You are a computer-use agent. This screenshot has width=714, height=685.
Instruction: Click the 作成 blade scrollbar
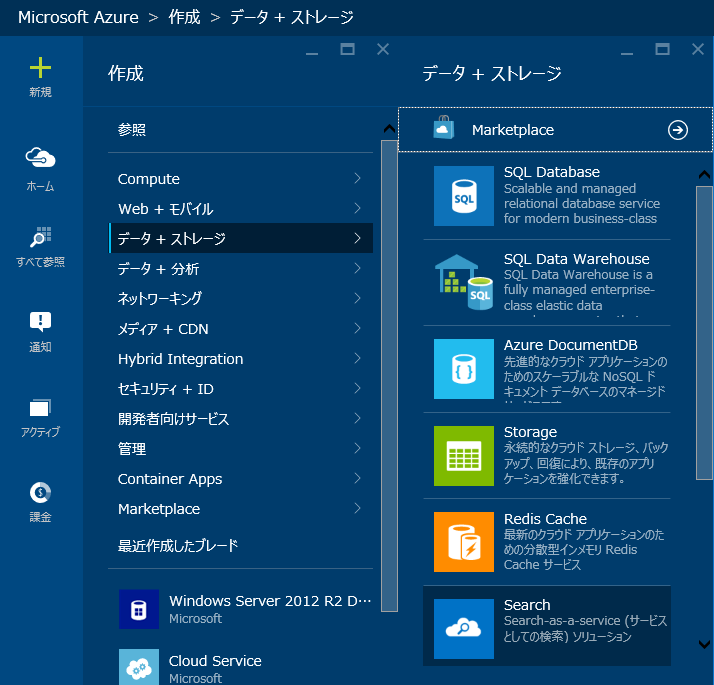[389, 376]
